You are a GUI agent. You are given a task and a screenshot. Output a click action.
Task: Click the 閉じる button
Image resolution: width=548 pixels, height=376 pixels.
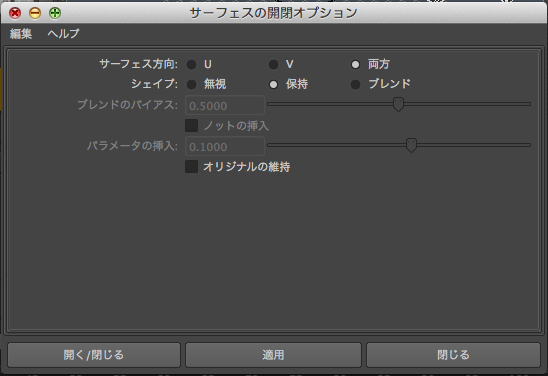coord(453,355)
